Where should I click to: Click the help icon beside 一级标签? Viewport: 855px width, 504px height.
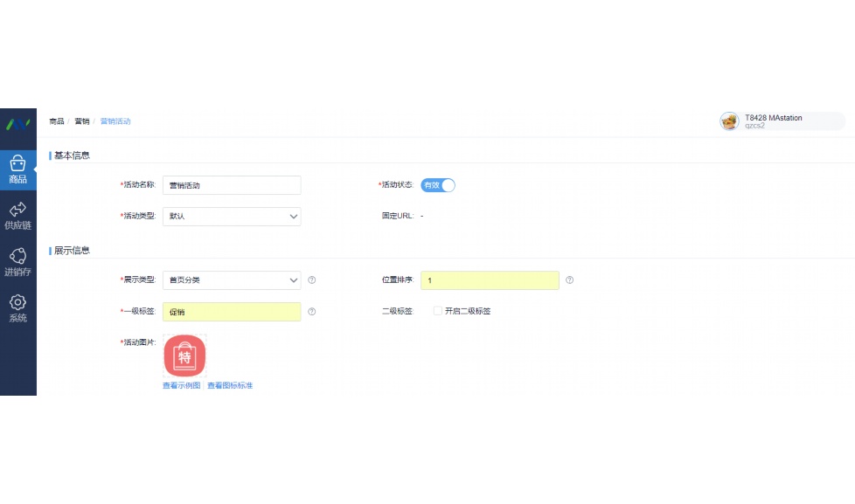coord(312,311)
